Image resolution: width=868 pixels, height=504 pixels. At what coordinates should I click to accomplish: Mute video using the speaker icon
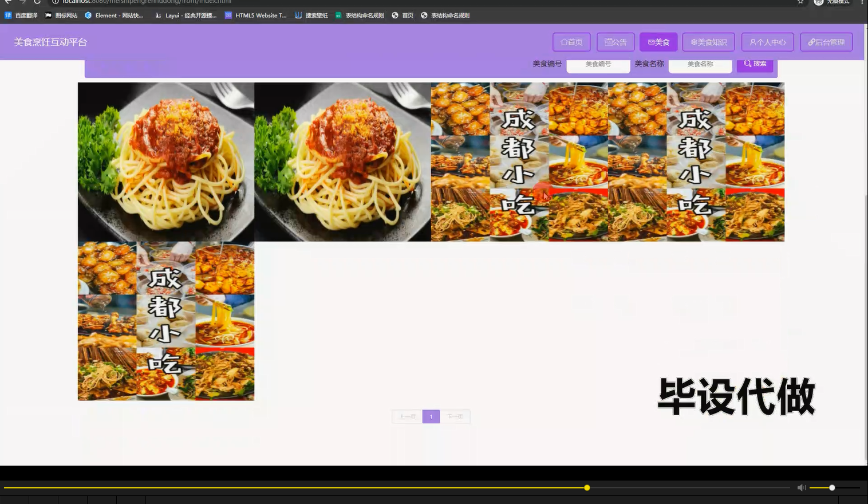[x=801, y=487]
